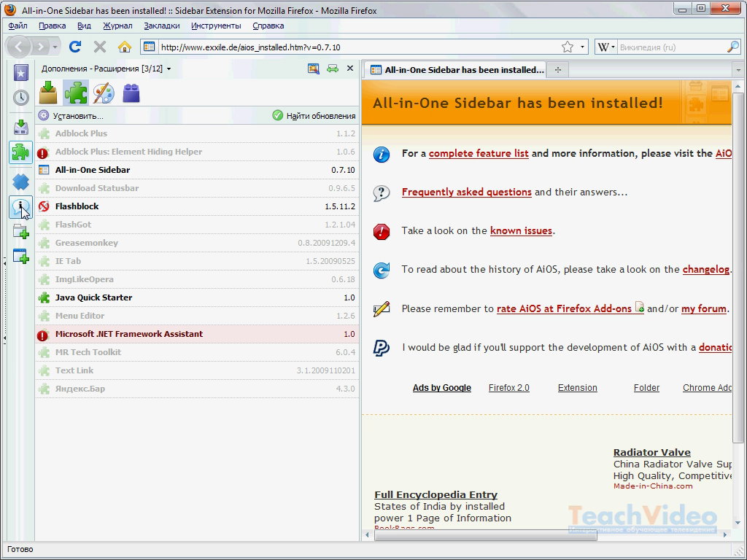Expand the address bar URL history dropdown
Image resolution: width=747 pixels, height=560 pixels.
coord(582,47)
